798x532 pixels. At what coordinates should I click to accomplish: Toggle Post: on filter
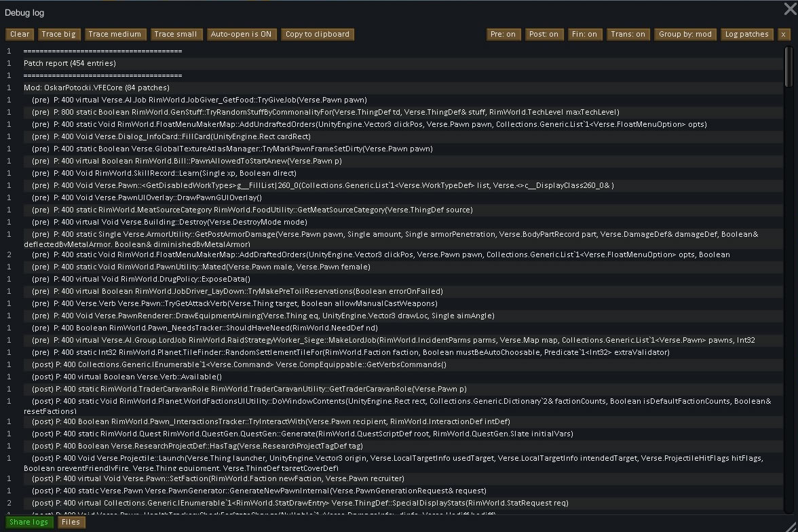544,34
